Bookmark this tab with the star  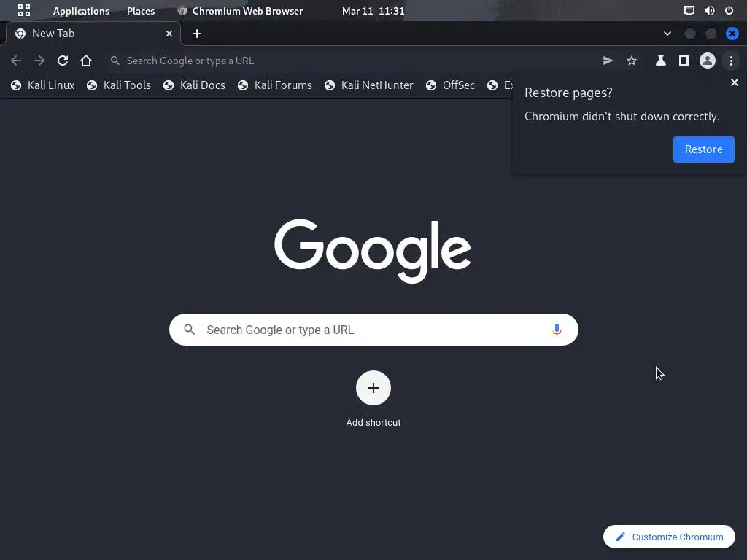click(631, 61)
